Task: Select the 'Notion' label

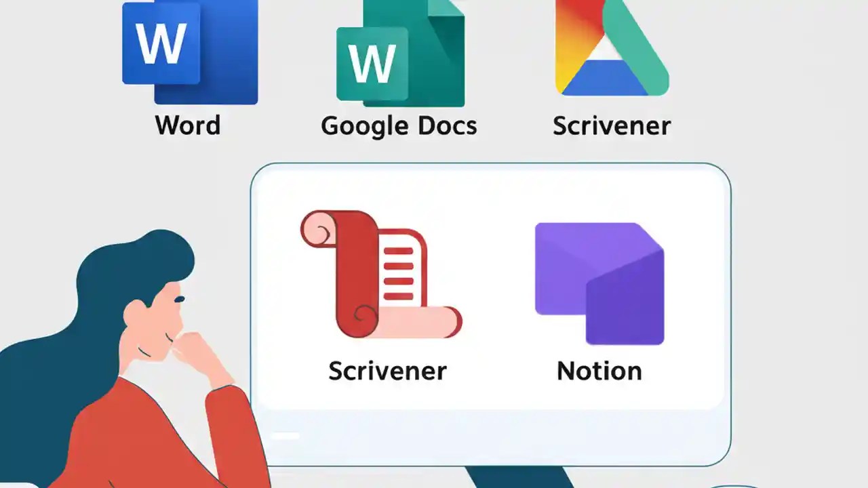Action: pyautogui.click(x=599, y=371)
